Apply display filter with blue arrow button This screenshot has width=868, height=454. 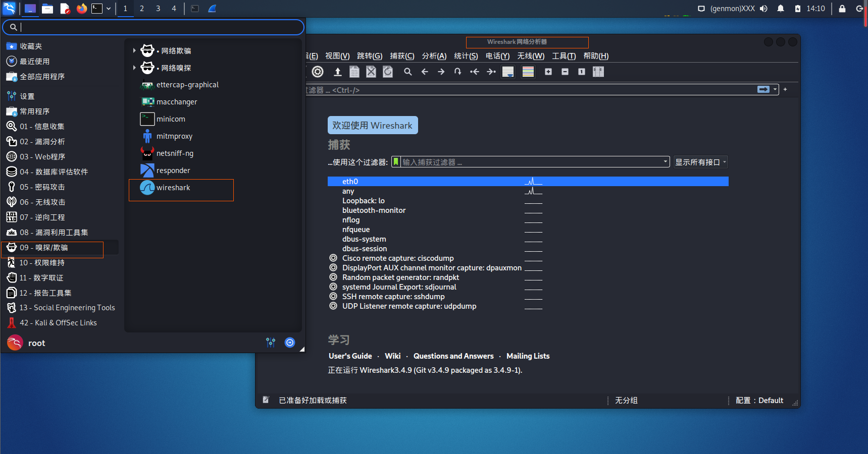763,89
